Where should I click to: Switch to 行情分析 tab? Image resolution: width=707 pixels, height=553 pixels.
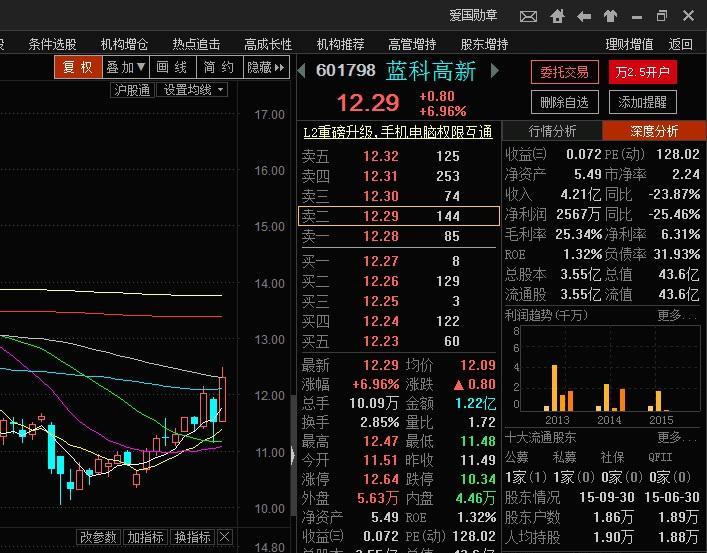(x=552, y=131)
